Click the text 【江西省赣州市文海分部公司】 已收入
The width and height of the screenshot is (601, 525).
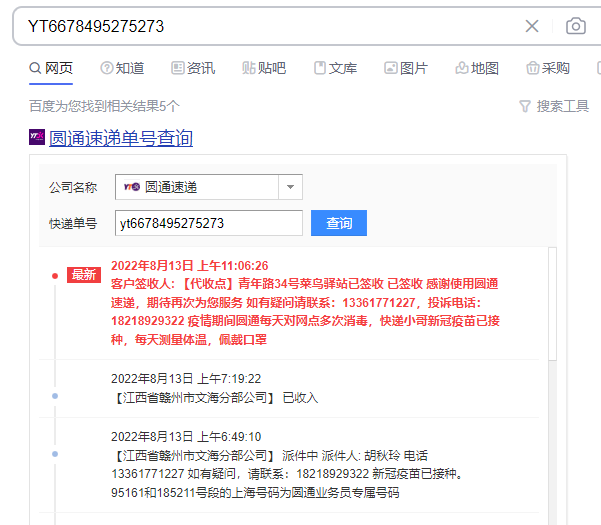(x=215, y=398)
